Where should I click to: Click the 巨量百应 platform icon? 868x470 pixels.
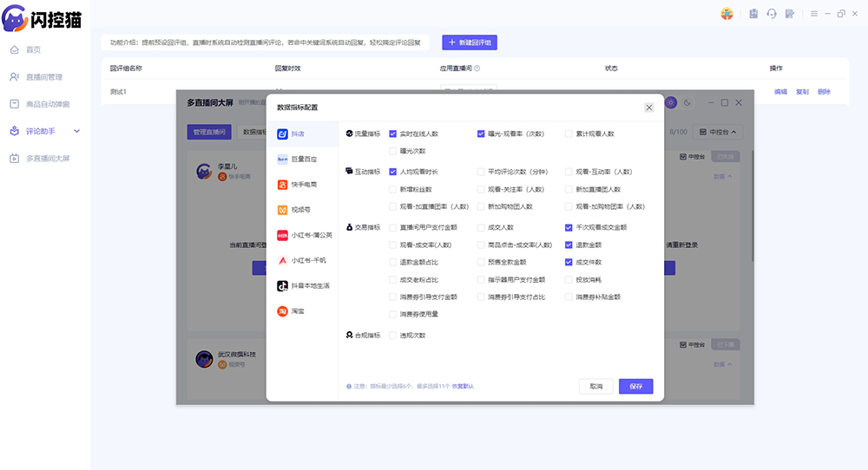pyautogui.click(x=282, y=160)
